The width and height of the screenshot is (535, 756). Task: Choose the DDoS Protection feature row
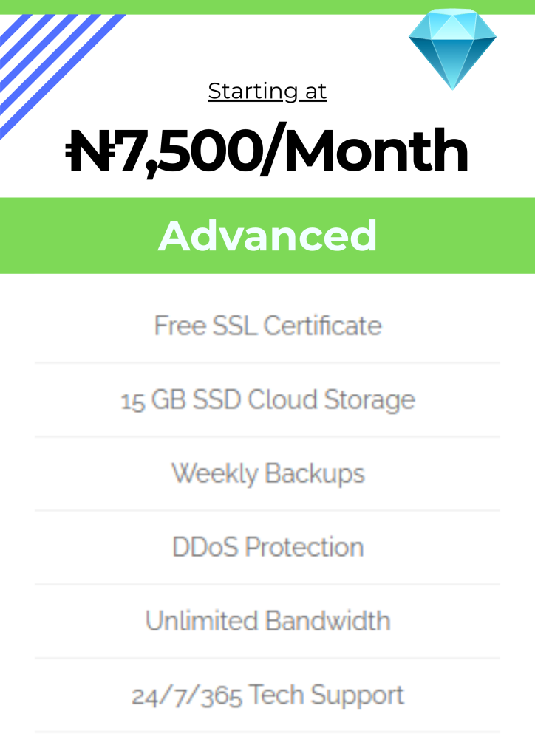click(x=267, y=547)
